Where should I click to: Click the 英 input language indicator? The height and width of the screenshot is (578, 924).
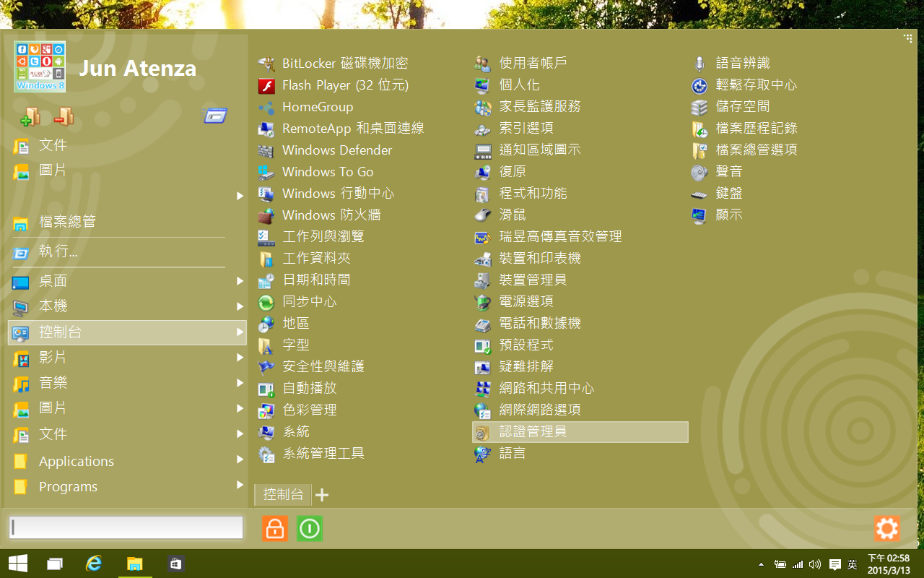(853, 564)
